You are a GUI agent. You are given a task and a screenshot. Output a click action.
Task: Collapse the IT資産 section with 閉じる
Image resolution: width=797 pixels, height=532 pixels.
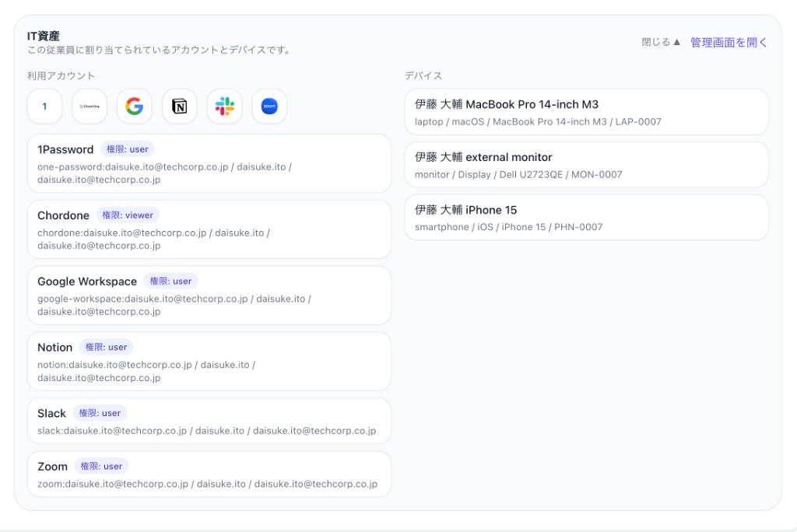coord(661,42)
